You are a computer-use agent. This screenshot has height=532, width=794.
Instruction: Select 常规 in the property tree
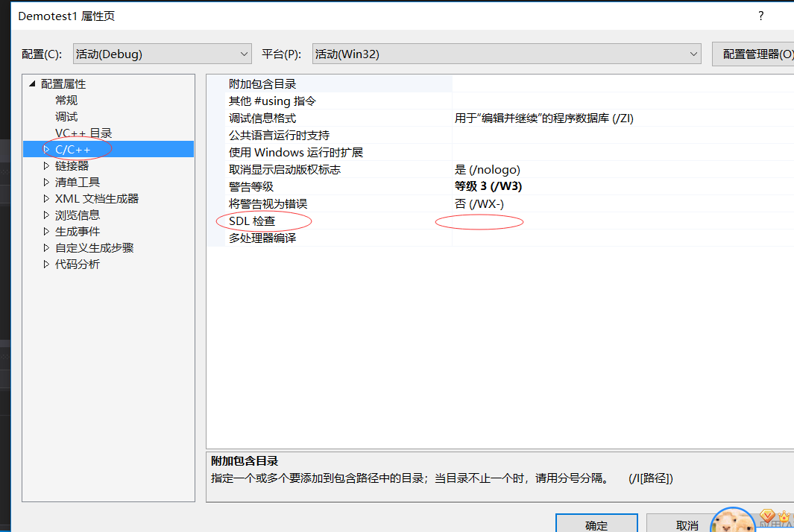(x=66, y=101)
